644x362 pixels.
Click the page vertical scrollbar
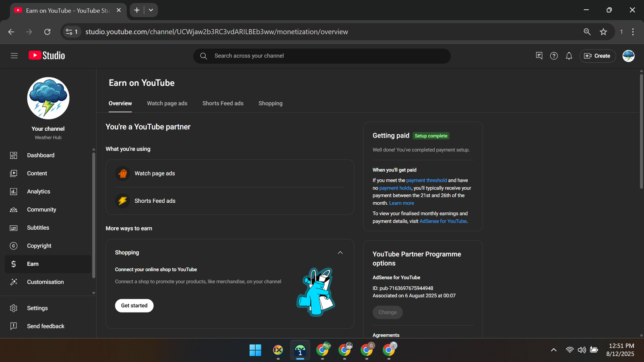pyautogui.click(x=641, y=131)
